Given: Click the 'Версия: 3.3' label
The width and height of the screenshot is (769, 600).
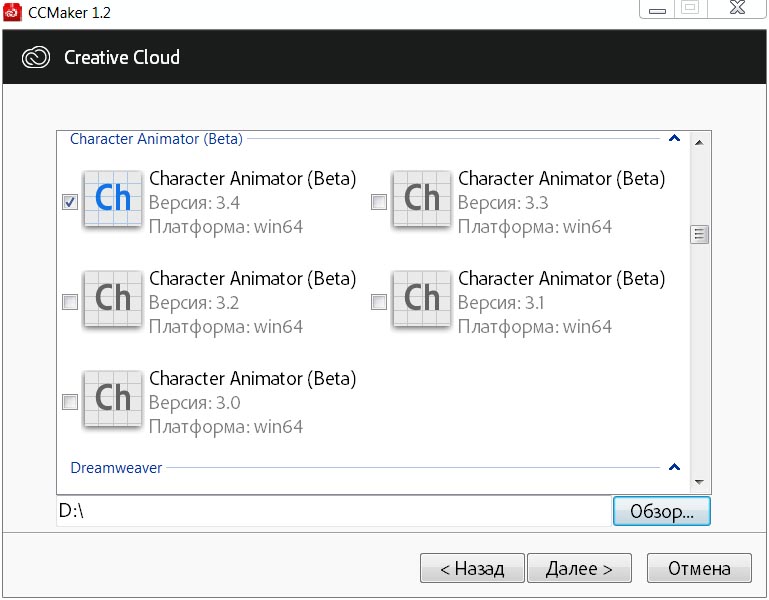Looking at the screenshot, I should pyautogui.click(x=503, y=203).
